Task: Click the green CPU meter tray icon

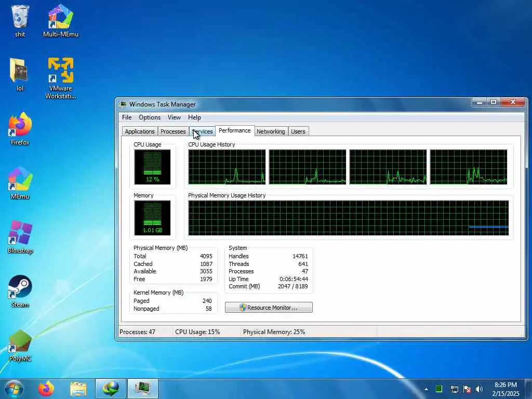Action: (x=438, y=389)
